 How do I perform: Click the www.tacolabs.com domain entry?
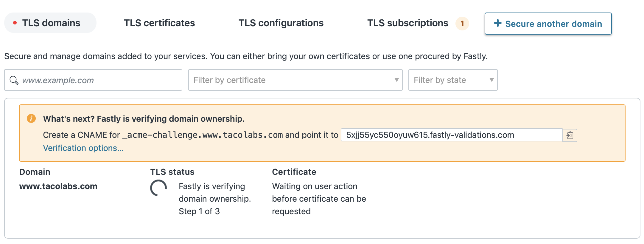[58, 186]
